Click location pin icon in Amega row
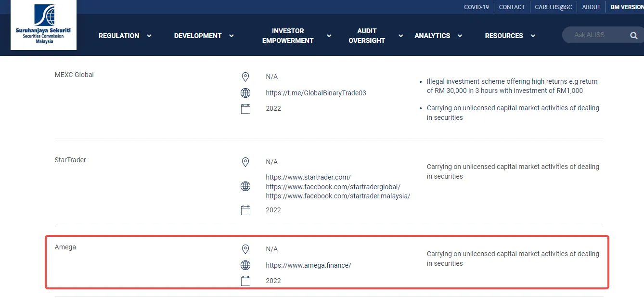This screenshot has width=644, height=298. 245,249
